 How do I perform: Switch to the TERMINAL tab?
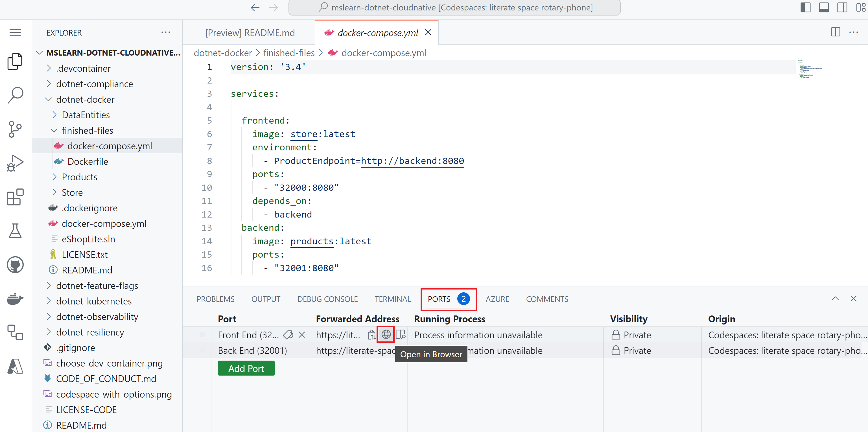pos(392,299)
